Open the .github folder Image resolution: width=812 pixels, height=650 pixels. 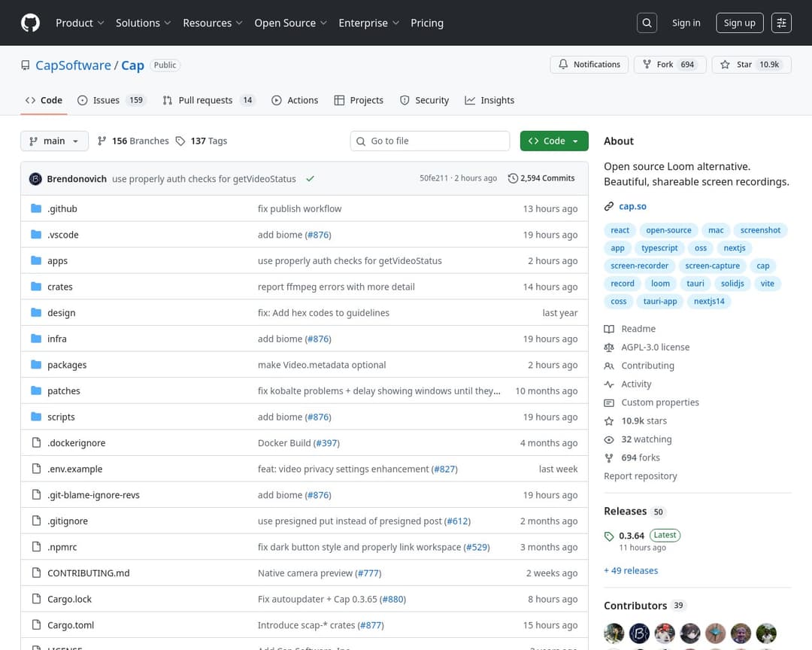pos(62,208)
